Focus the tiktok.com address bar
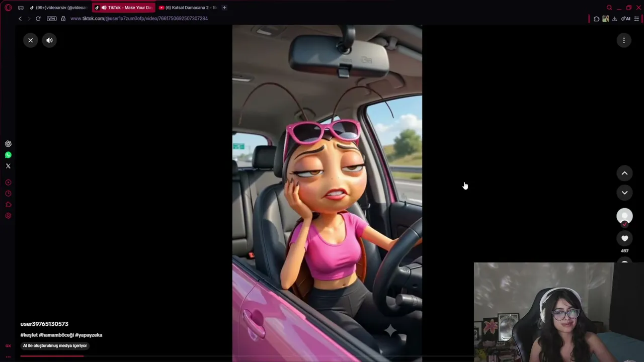Image resolution: width=644 pixels, height=362 pixels. click(139, 19)
